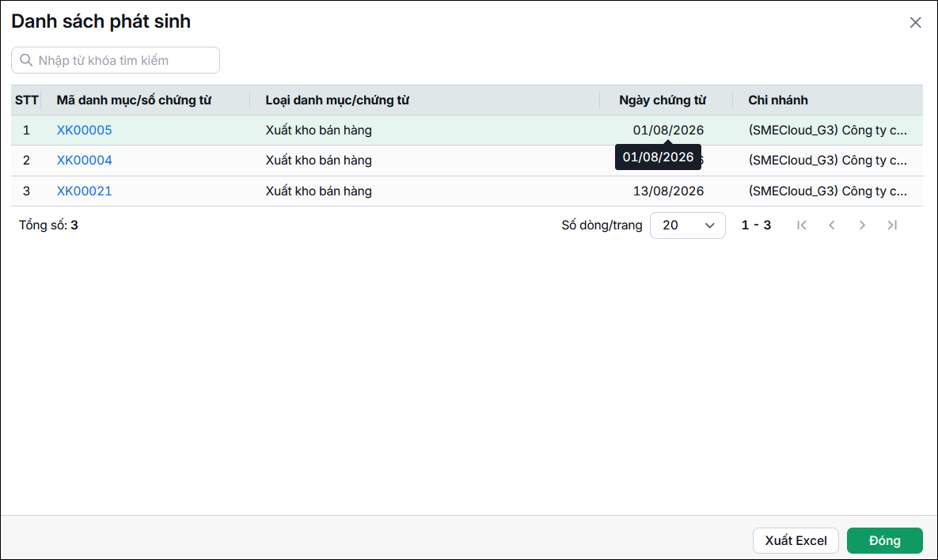The width and height of the screenshot is (938, 560).
Task: Open voucher link XK00004
Action: [x=85, y=161]
